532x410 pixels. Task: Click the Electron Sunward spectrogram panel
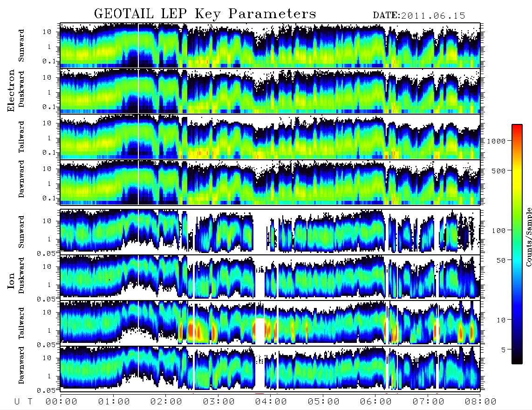(x=270, y=45)
